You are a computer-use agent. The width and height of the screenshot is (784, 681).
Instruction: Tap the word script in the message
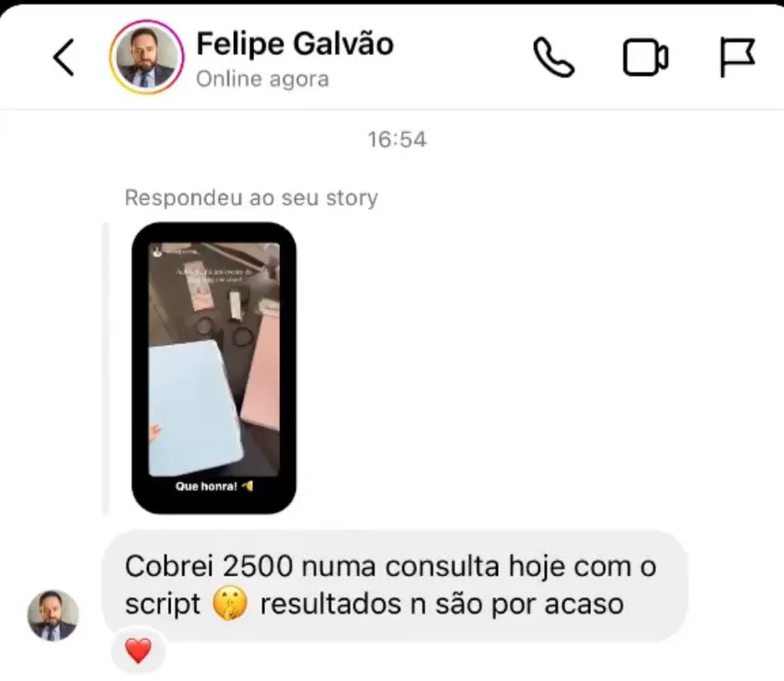(x=162, y=604)
